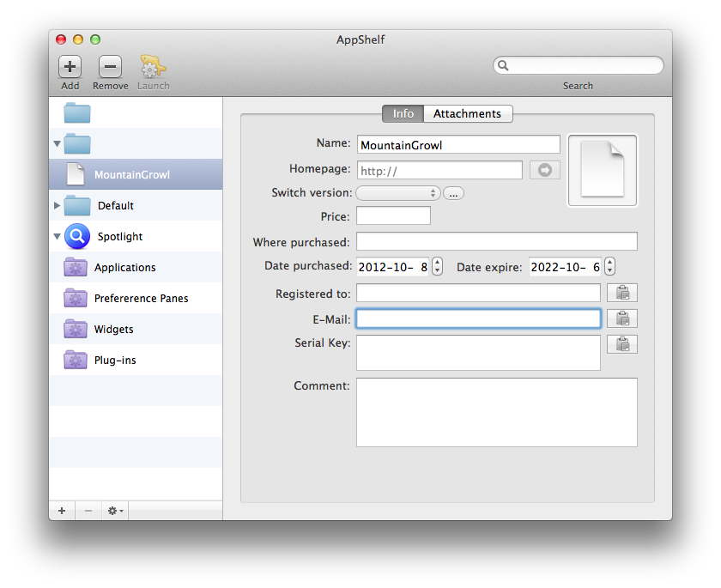Image resolution: width=721 pixels, height=588 pixels.
Task: Open the Widgets smart folder
Action: 136,329
